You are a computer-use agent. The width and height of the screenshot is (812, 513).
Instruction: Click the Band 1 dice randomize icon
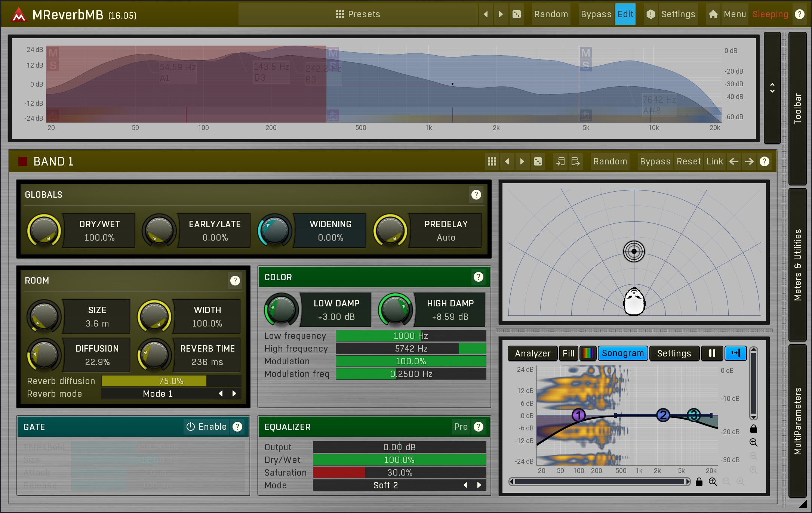pyautogui.click(x=538, y=161)
